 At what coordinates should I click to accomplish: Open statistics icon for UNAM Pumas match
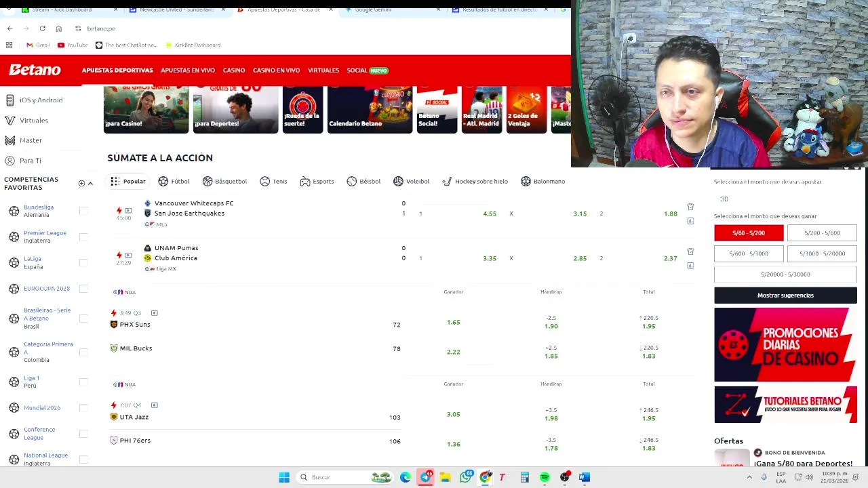coord(690,266)
